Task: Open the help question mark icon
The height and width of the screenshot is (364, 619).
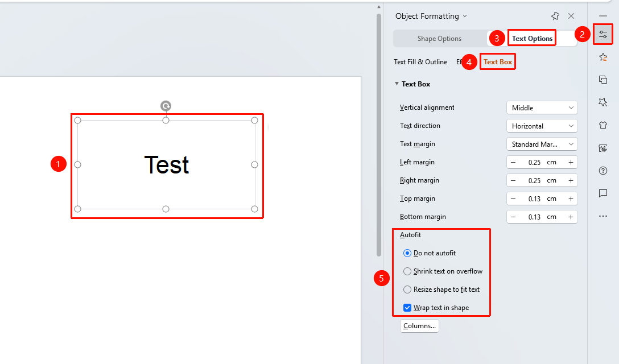Action: 603,171
